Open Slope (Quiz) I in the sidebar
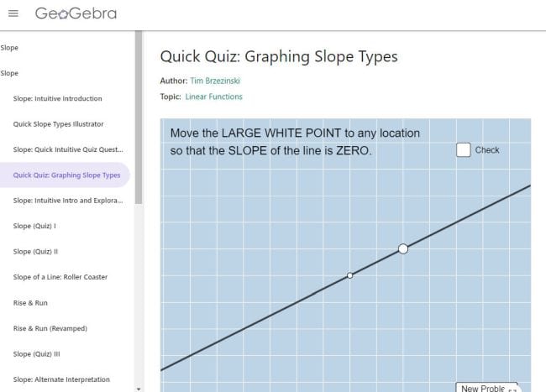This screenshot has height=392, width=546. (34, 226)
